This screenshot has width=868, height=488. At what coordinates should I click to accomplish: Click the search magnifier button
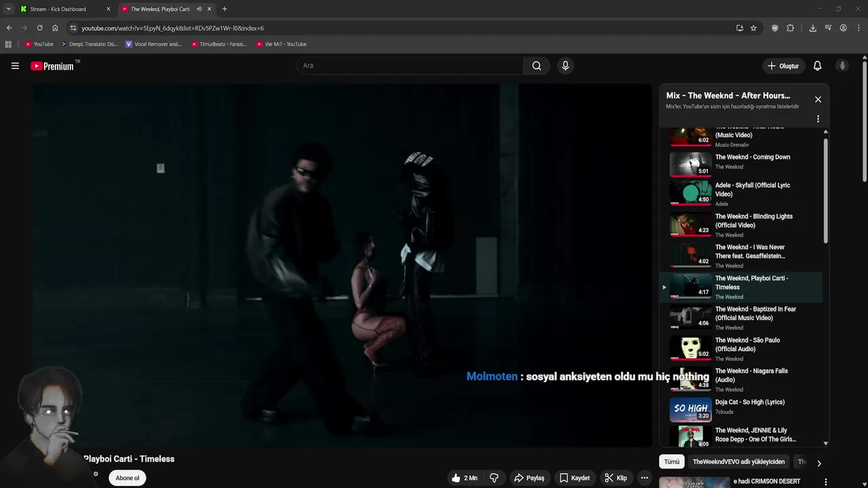tap(536, 66)
